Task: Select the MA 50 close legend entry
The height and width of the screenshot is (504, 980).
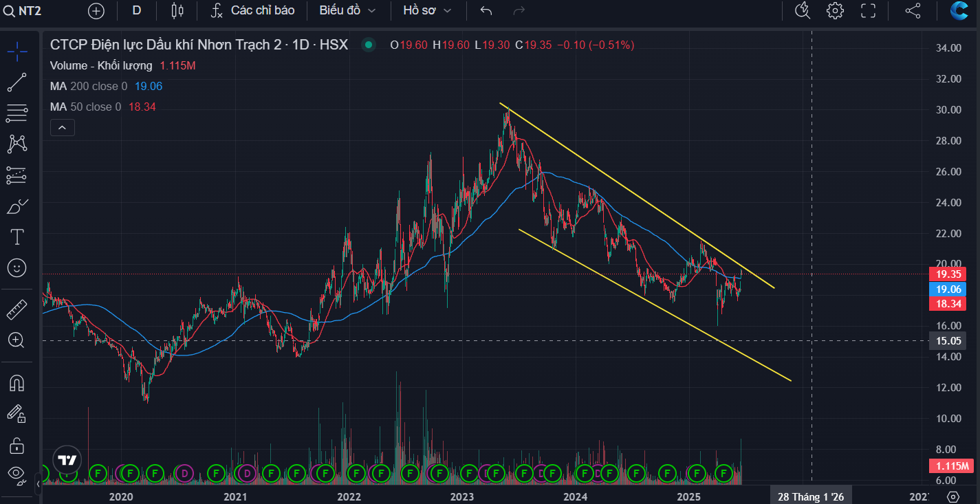Action: (x=86, y=107)
